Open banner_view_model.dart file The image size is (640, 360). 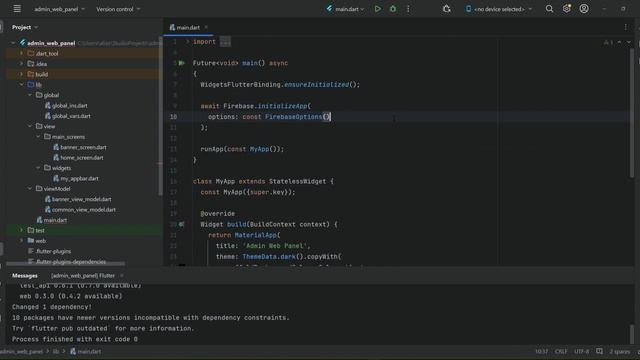coord(81,199)
